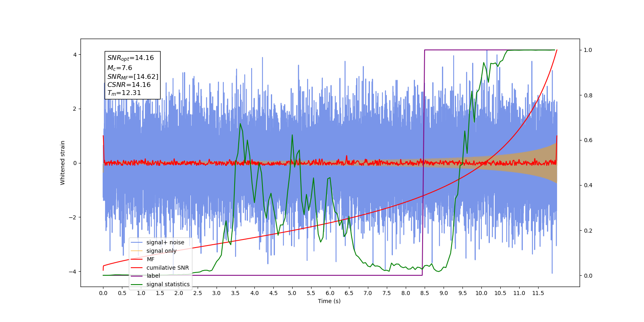Click the right y-axis tick label 0.2
644x322 pixels.
[x=588, y=231]
